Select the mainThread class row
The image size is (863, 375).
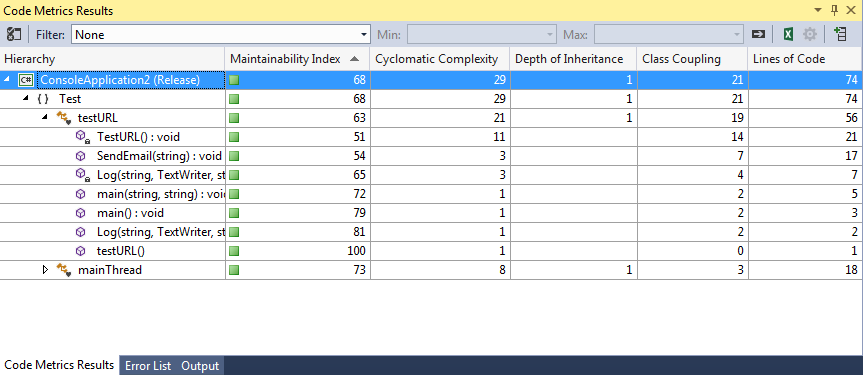pos(432,270)
